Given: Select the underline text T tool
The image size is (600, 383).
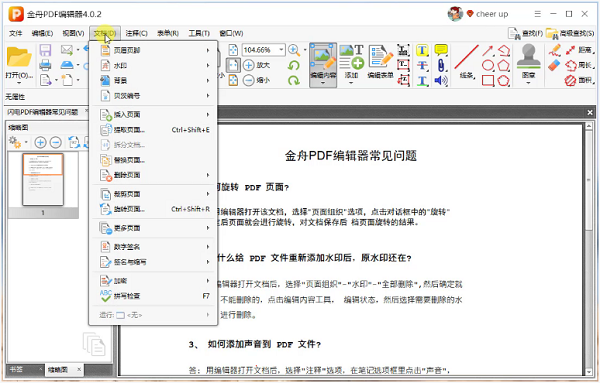Looking at the screenshot, I should point(422,81).
